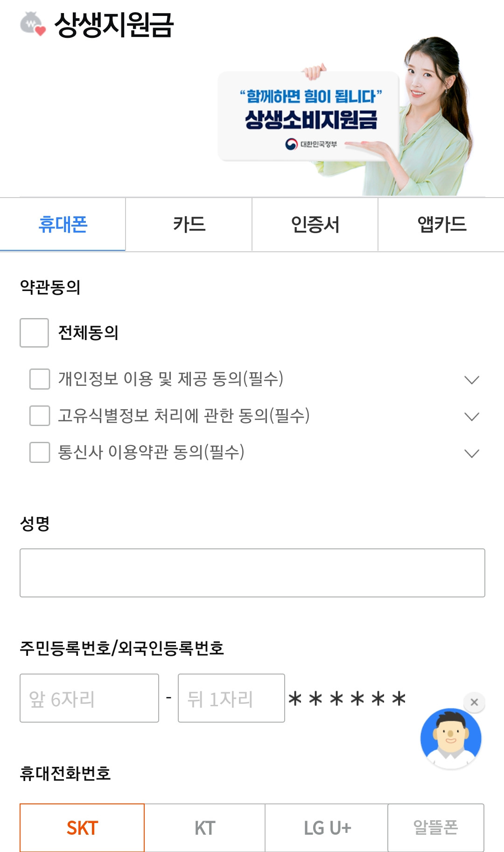Open the chatbot assistant avatar
This screenshot has width=504, height=852.
[450, 738]
